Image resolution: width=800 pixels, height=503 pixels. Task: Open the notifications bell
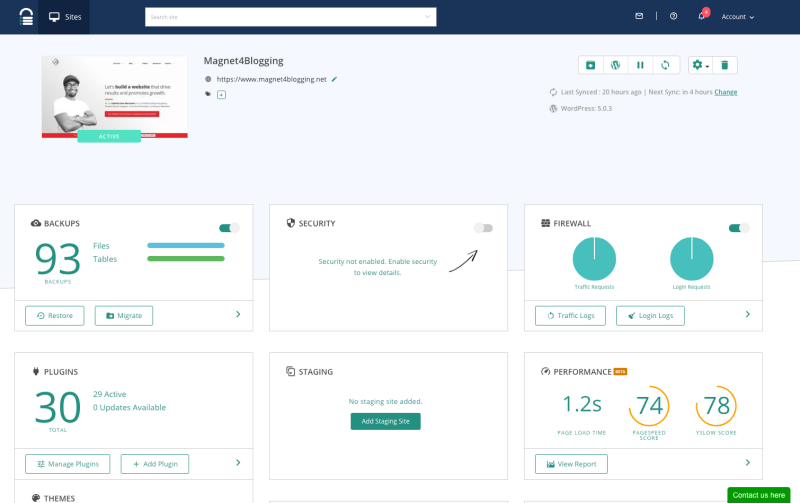pos(702,16)
